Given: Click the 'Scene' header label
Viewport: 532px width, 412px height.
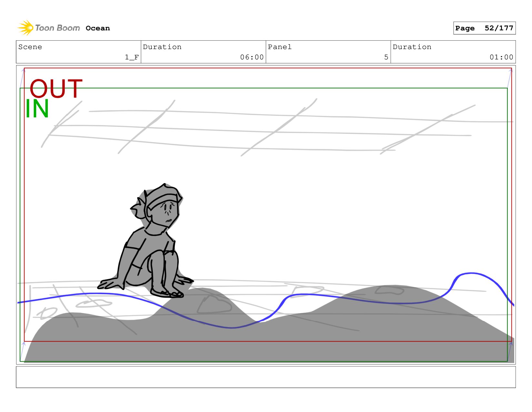Looking at the screenshot, I should pos(30,47).
